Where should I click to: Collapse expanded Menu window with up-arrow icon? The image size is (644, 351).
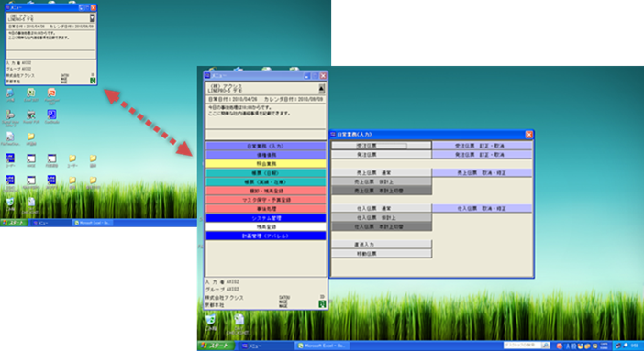coord(322,89)
